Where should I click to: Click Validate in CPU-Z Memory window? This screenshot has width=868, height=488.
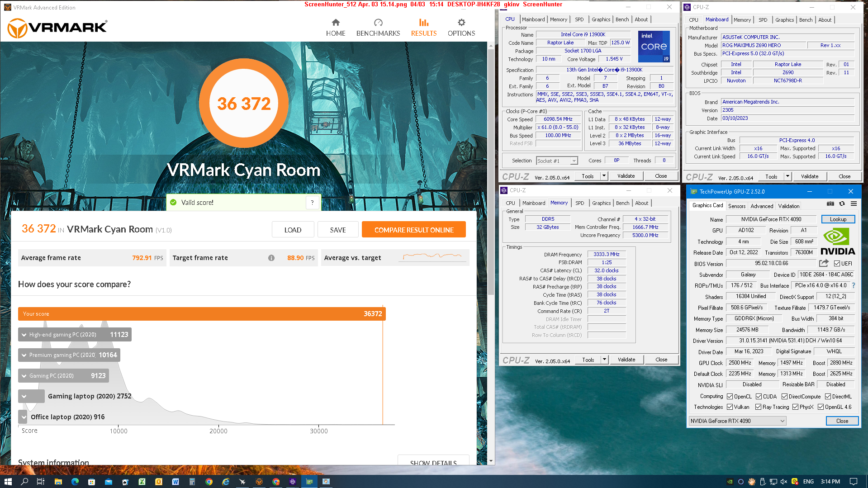626,360
